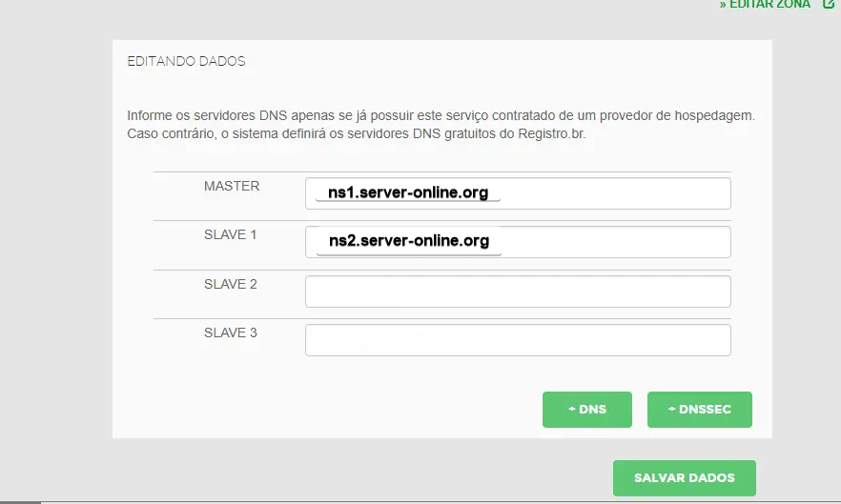This screenshot has width=841, height=504.
Task: Click into the empty SLAVE 2 field
Action: tap(518, 292)
